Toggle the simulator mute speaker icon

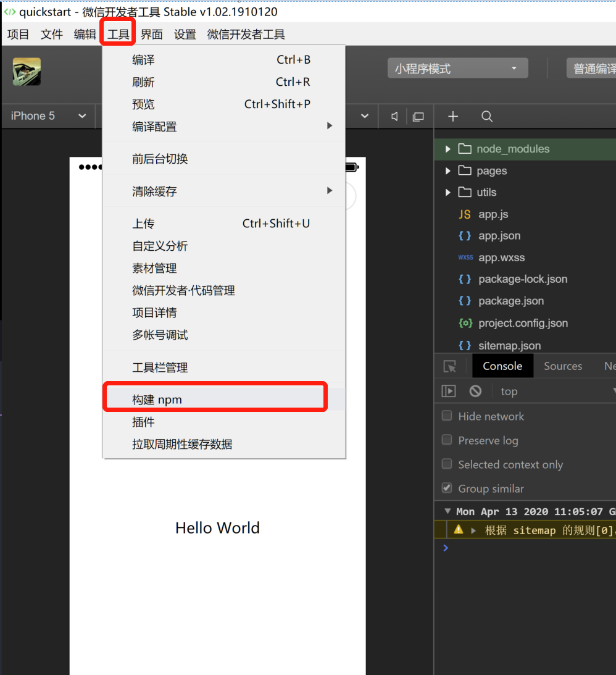(x=394, y=116)
